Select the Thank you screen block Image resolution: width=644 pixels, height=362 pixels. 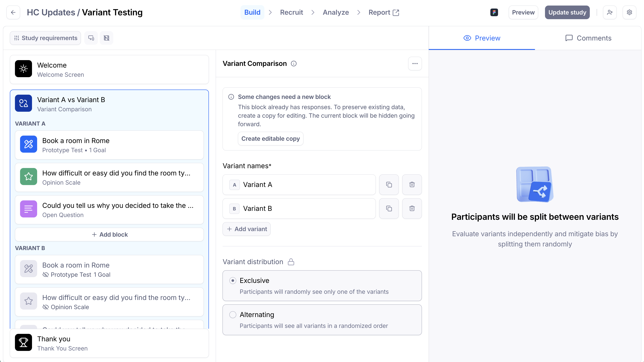click(x=109, y=343)
